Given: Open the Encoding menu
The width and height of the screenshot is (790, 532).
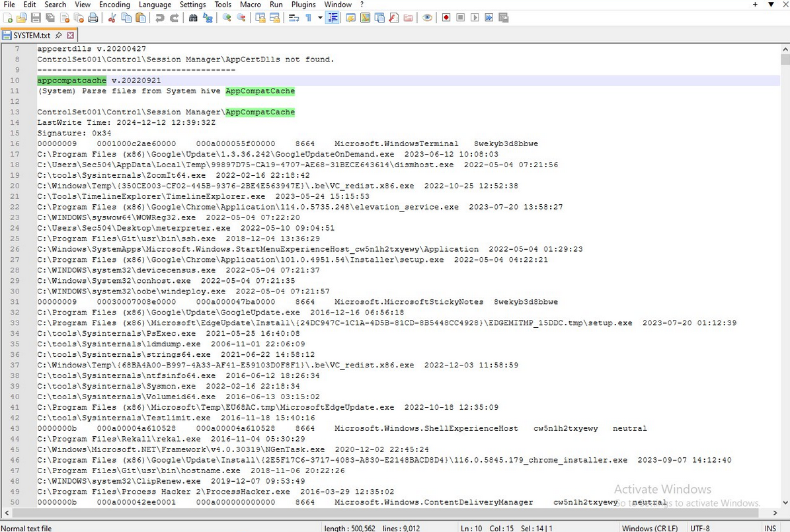Looking at the screenshot, I should pyautogui.click(x=114, y=5).
